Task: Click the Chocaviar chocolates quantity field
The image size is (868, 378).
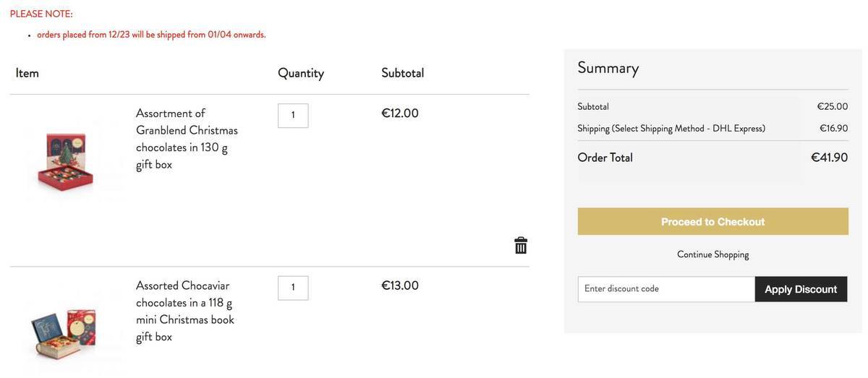Action: coord(293,288)
